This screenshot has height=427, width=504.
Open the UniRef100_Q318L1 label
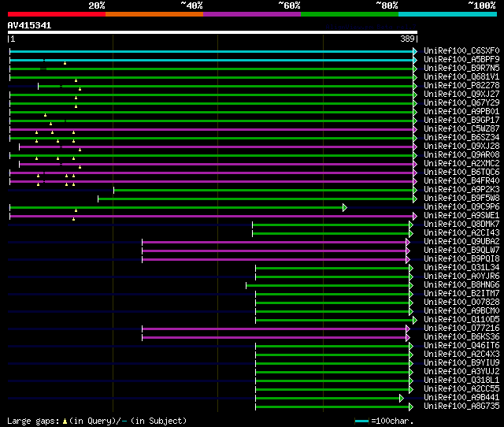click(x=461, y=381)
